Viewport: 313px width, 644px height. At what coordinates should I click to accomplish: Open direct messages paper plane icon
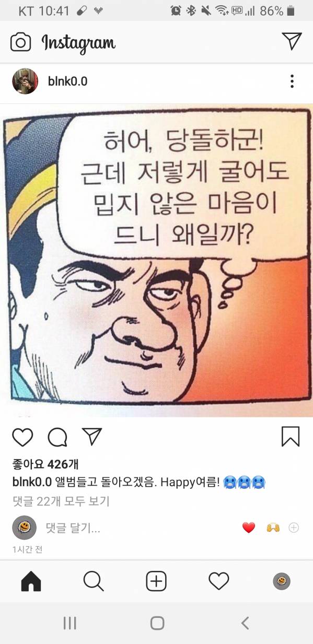click(x=292, y=41)
